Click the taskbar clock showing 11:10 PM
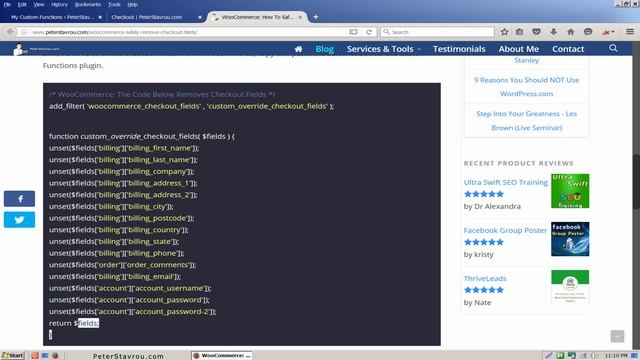The image size is (640, 360). pyautogui.click(x=616, y=356)
